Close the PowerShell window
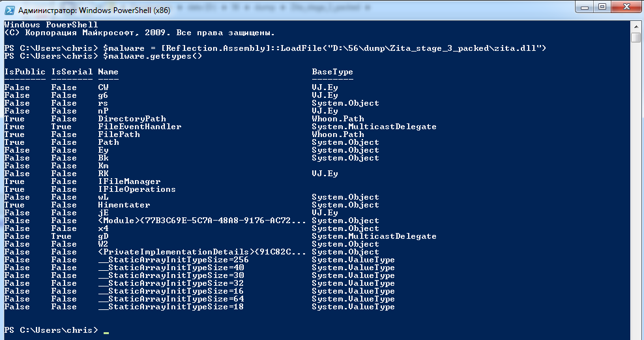The width and height of the screenshot is (644, 340). (x=626, y=7)
